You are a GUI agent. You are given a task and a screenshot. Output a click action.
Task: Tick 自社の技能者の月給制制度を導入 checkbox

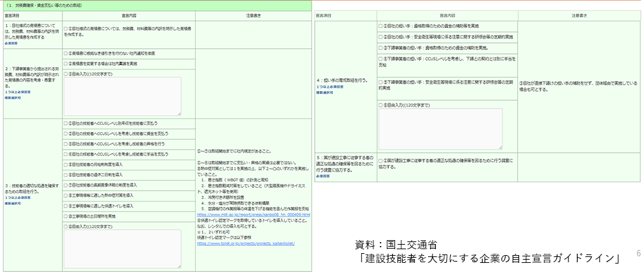pyautogui.click(x=66, y=163)
